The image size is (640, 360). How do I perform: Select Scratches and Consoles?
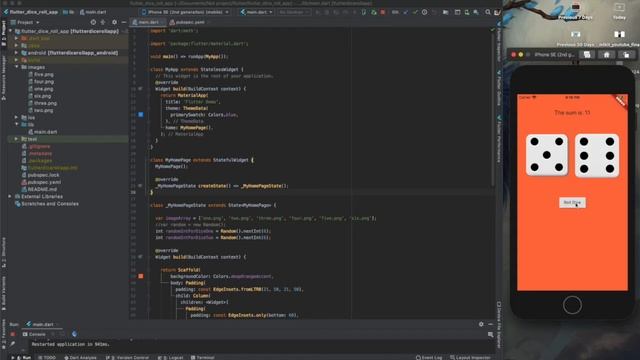[x=47, y=204]
